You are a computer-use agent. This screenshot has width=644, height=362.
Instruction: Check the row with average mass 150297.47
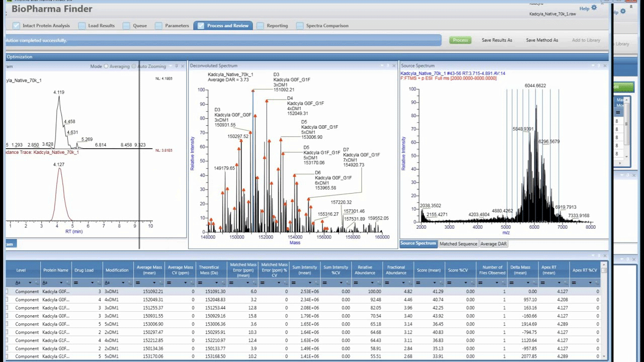(x=7, y=332)
